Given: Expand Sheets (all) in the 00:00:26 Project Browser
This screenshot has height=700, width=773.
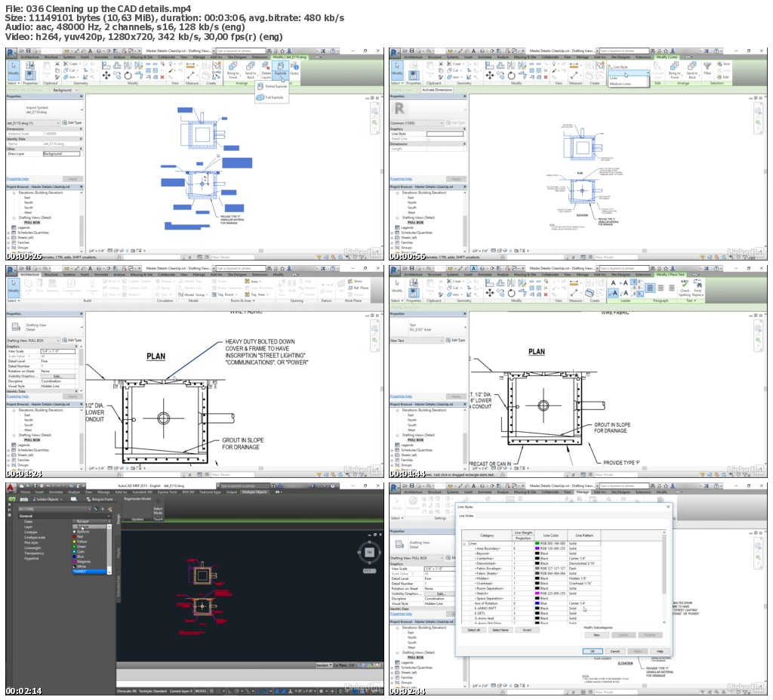Looking at the screenshot, I should [8, 237].
